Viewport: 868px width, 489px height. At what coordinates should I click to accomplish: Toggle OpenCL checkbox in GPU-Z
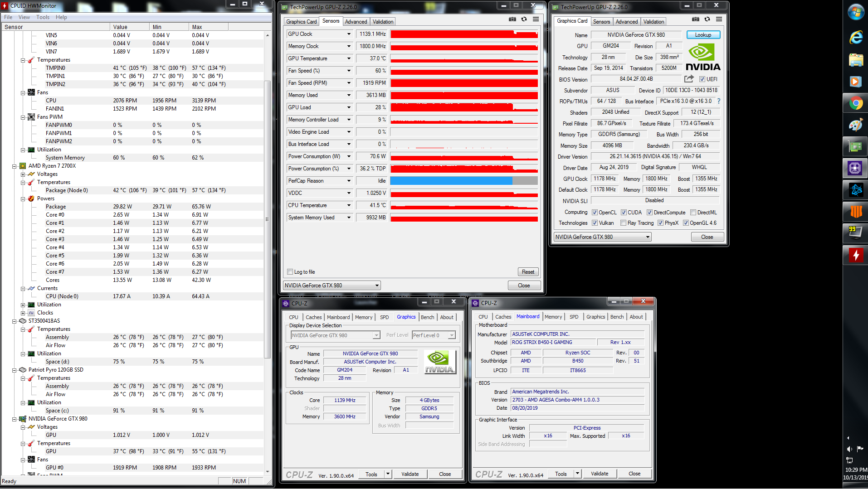click(595, 213)
